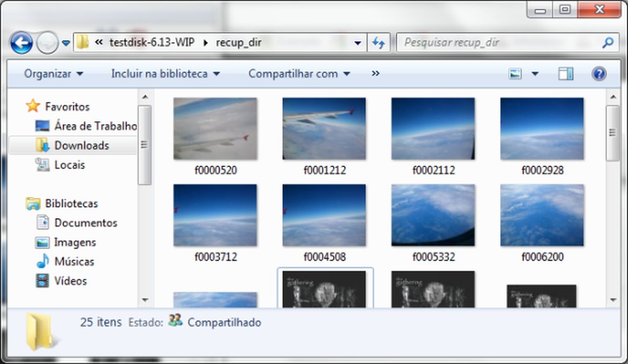The height and width of the screenshot is (364, 628).
Task: Click the folder icon in address bar
Action: (83, 42)
